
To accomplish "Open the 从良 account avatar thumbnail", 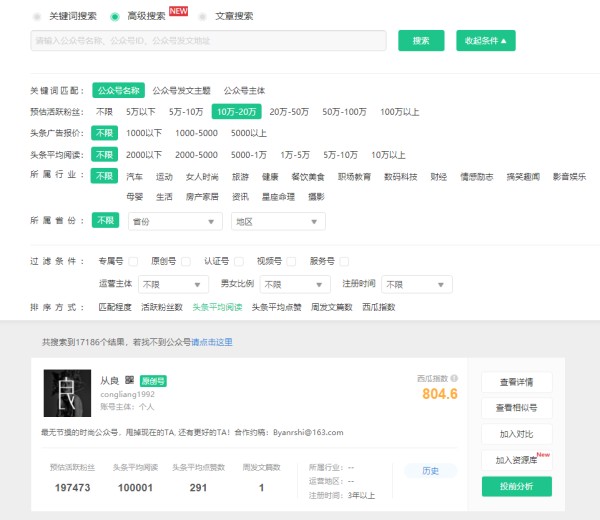I will 68,393.
